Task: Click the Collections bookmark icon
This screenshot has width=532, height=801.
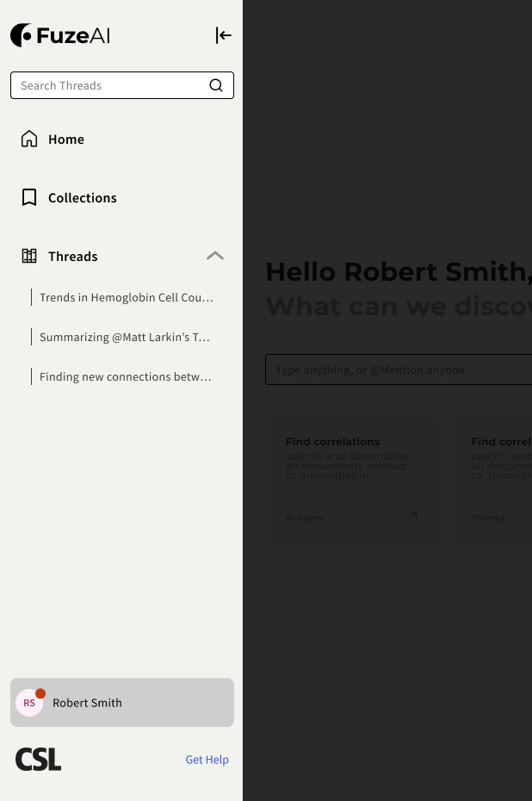Action: pyautogui.click(x=29, y=197)
